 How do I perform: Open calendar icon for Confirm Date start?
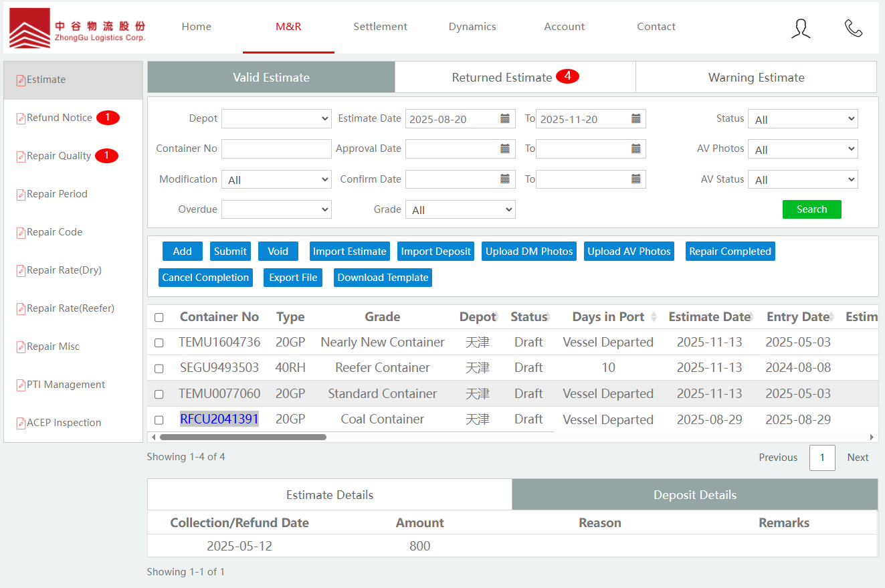click(505, 179)
